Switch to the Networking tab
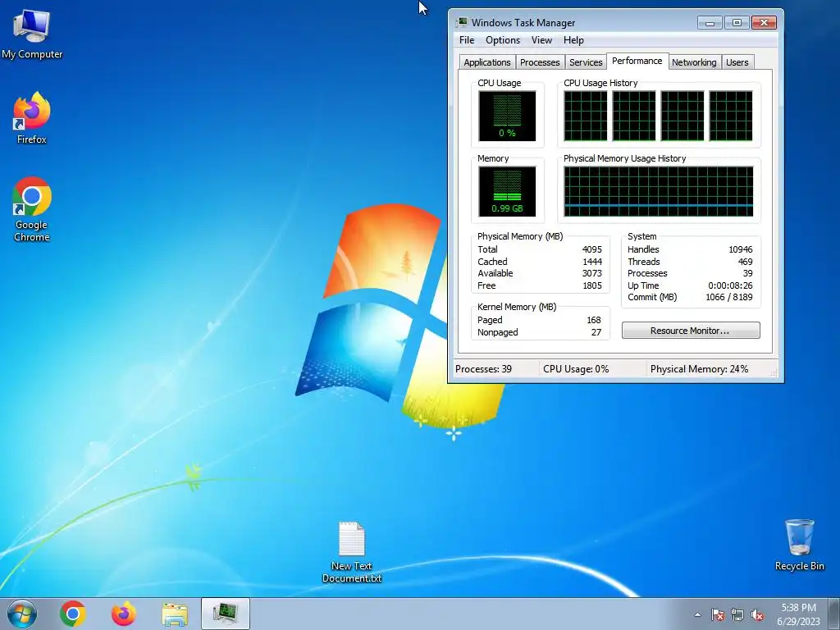The height and width of the screenshot is (630, 840). (x=694, y=62)
